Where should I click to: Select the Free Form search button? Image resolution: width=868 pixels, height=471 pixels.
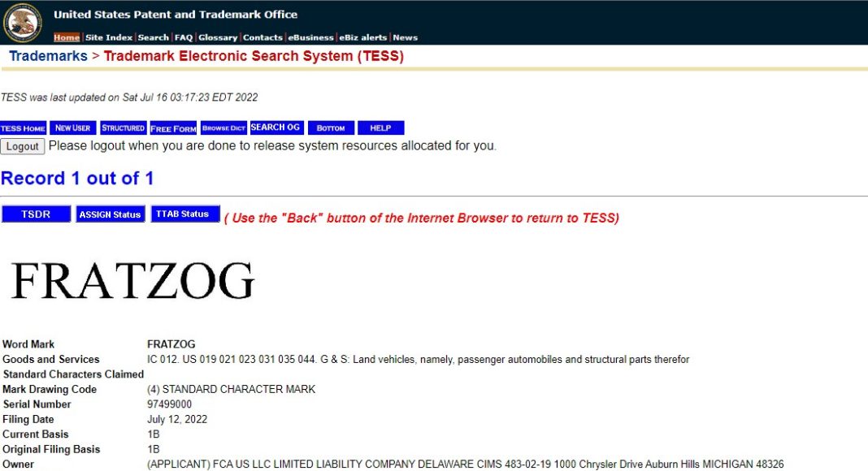pyautogui.click(x=173, y=128)
